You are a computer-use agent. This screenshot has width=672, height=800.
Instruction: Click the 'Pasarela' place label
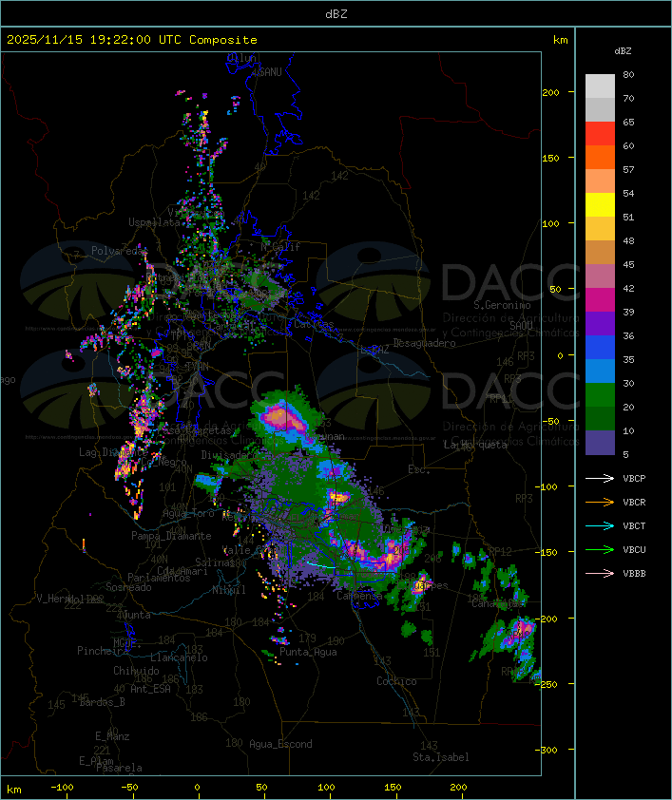tap(119, 768)
